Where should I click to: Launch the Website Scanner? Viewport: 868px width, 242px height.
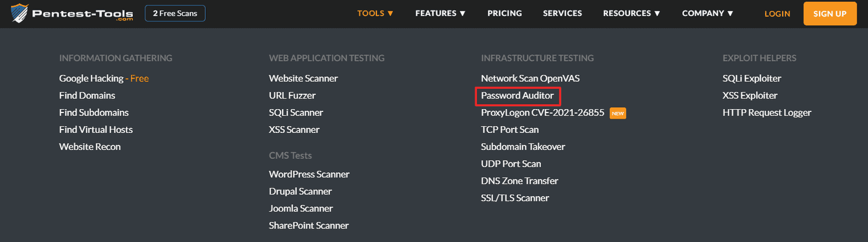303,79
